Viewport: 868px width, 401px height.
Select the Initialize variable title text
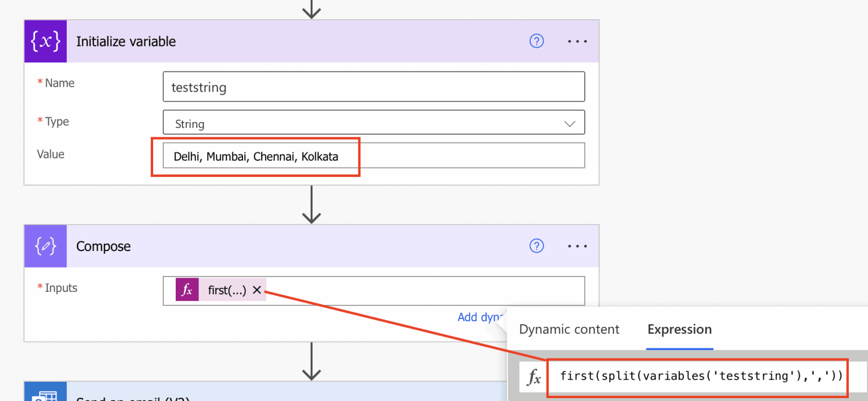tap(125, 41)
